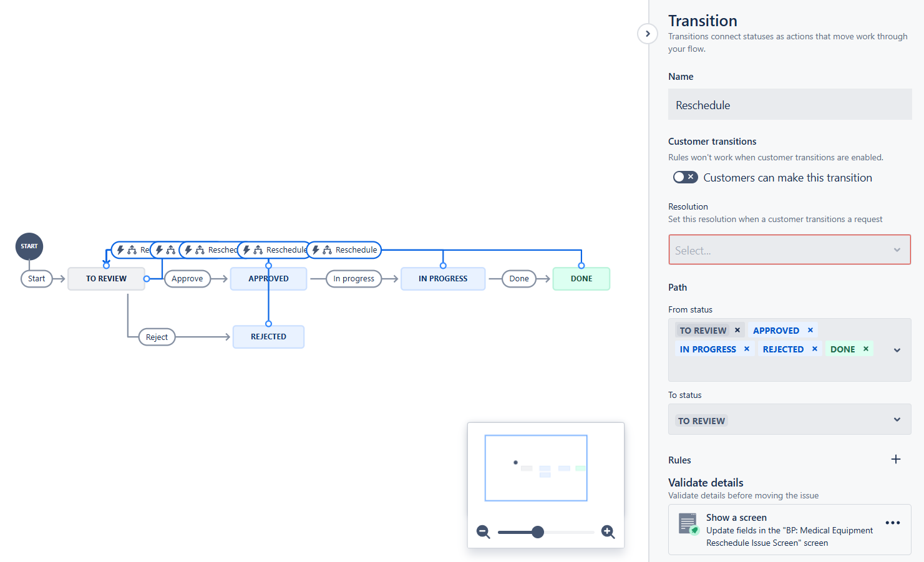Add a new rule with plus icon
Image resolution: width=924 pixels, height=562 pixels.
[895, 460]
